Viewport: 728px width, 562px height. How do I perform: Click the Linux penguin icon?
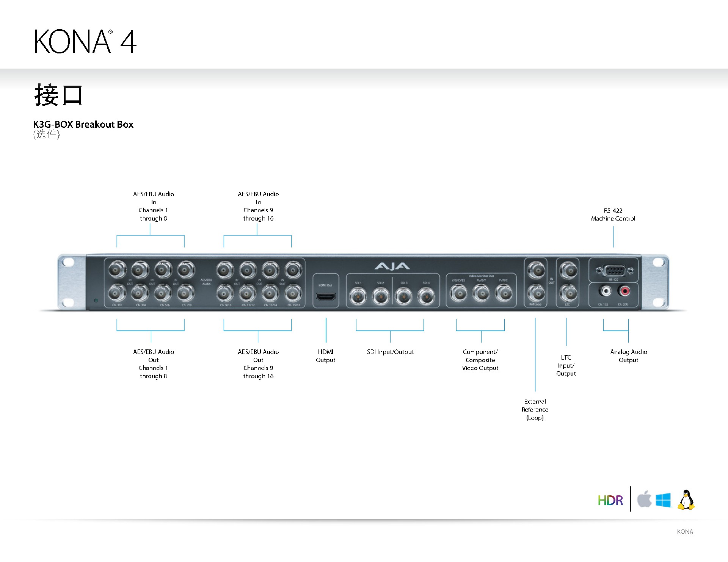point(686,500)
